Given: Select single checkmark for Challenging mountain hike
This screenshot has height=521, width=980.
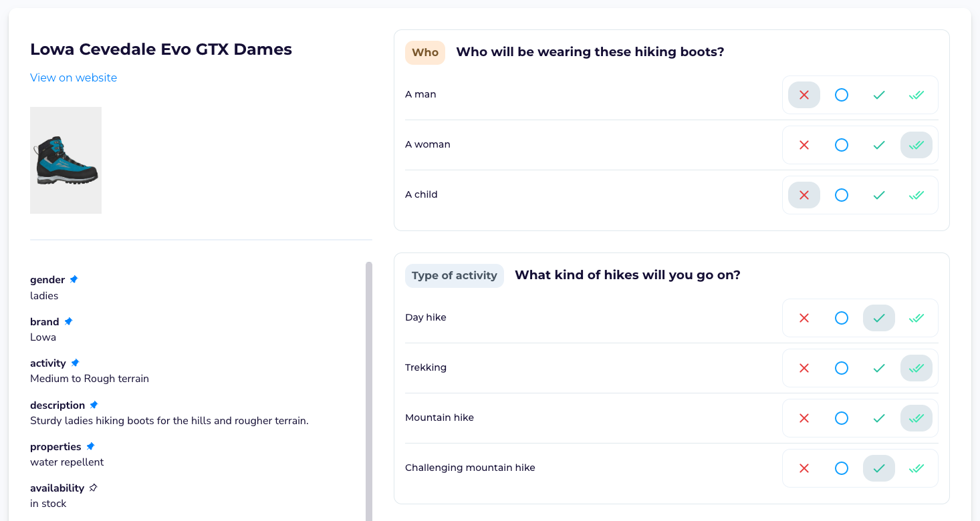Looking at the screenshot, I should (879, 468).
